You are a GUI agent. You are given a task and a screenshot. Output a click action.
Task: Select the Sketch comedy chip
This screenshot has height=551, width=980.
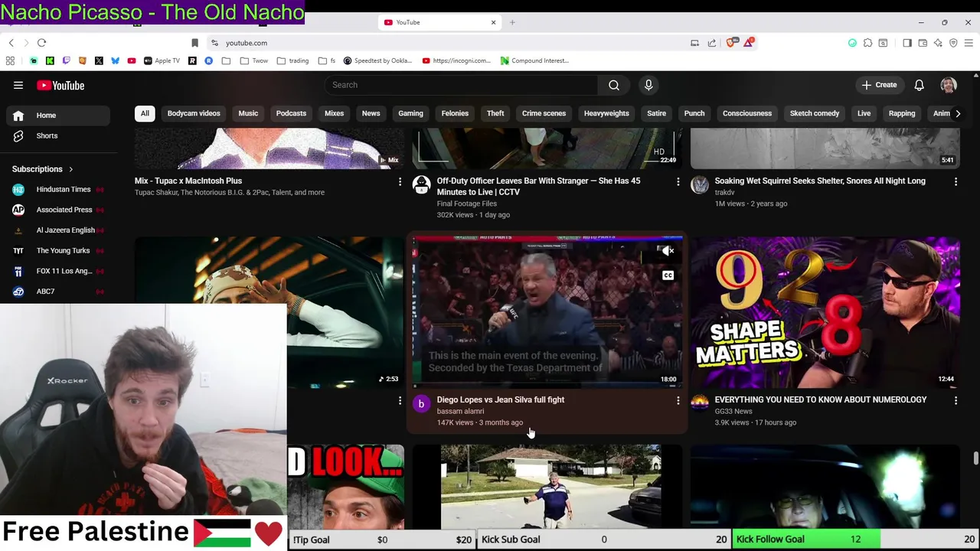(815, 113)
